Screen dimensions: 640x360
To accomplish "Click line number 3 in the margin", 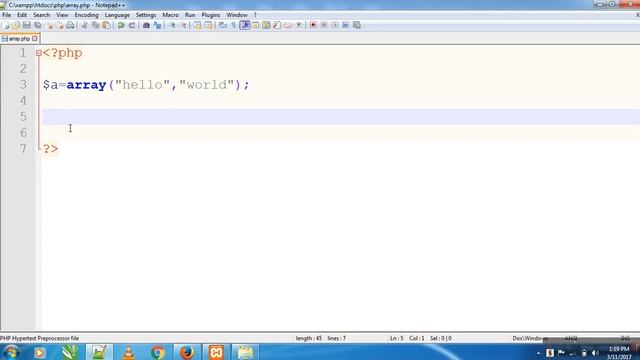I will [23, 85].
